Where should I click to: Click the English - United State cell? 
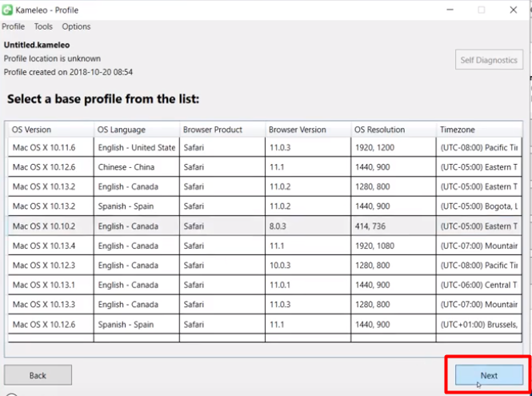tap(136, 147)
